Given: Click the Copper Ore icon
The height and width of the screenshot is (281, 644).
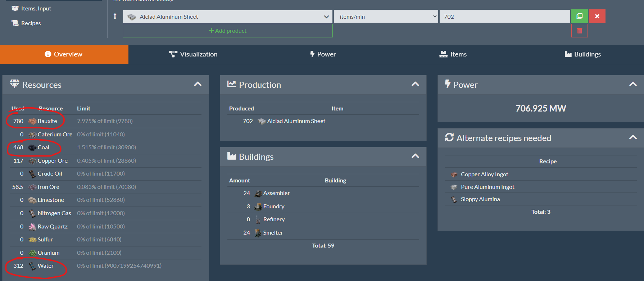Looking at the screenshot, I should pyautogui.click(x=32, y=161).
